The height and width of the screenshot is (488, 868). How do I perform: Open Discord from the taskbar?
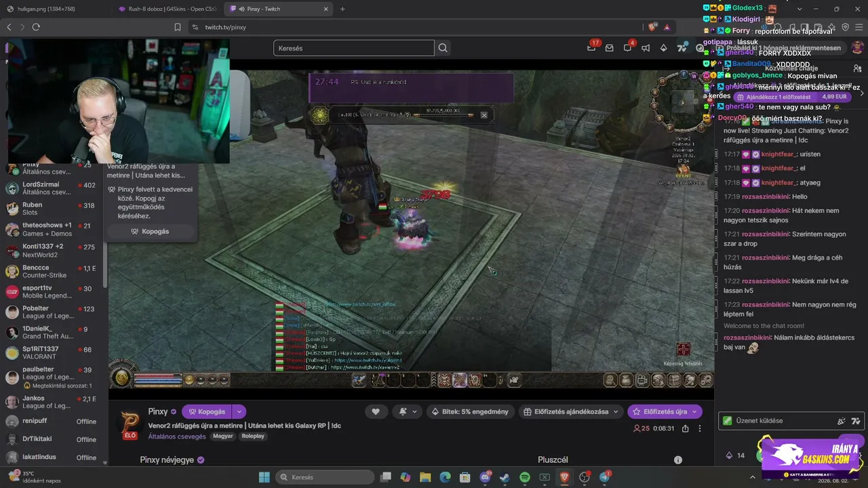(x=485, y=477)
